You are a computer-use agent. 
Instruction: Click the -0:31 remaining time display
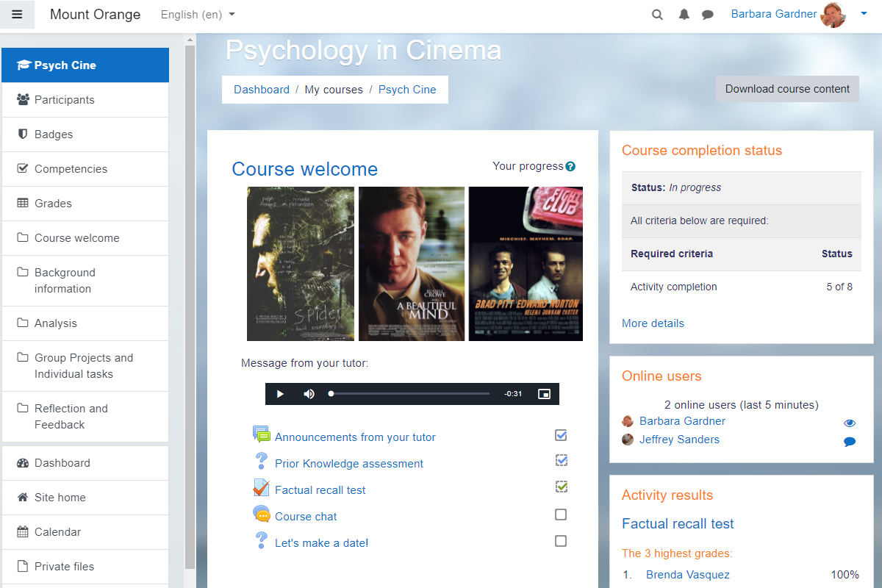tap(513, 394)
